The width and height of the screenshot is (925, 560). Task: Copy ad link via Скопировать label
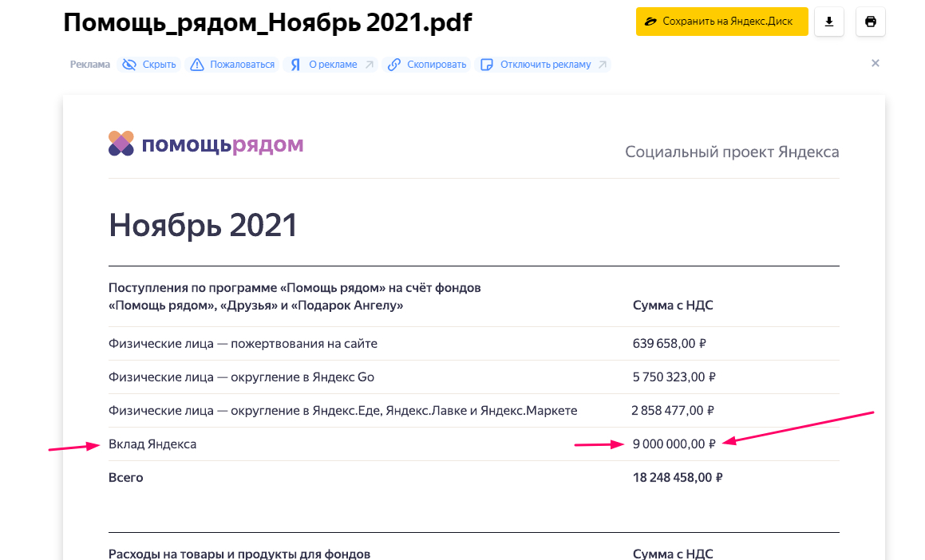tap(437, 65)
